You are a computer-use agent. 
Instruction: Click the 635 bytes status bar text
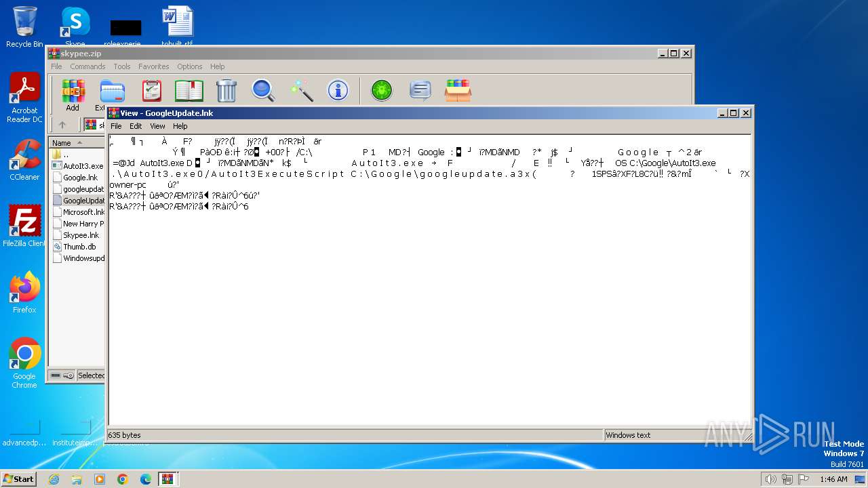125,435
